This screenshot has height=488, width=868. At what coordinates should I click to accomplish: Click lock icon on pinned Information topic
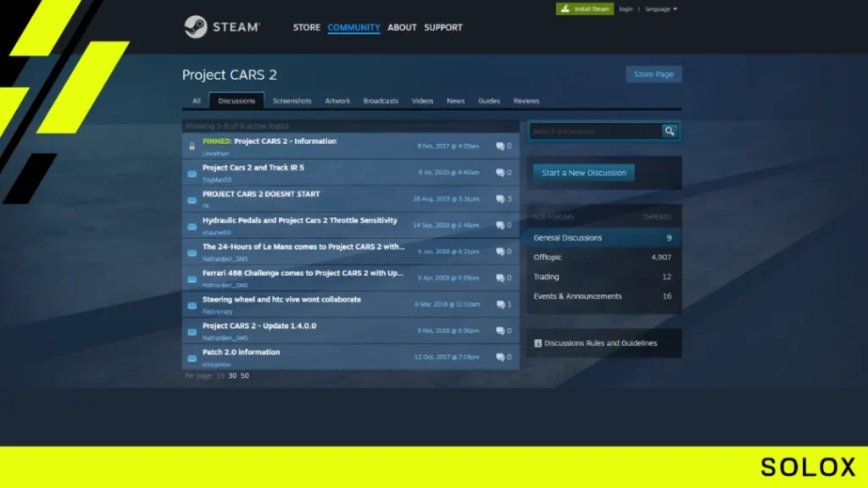(x=192, y=147)
